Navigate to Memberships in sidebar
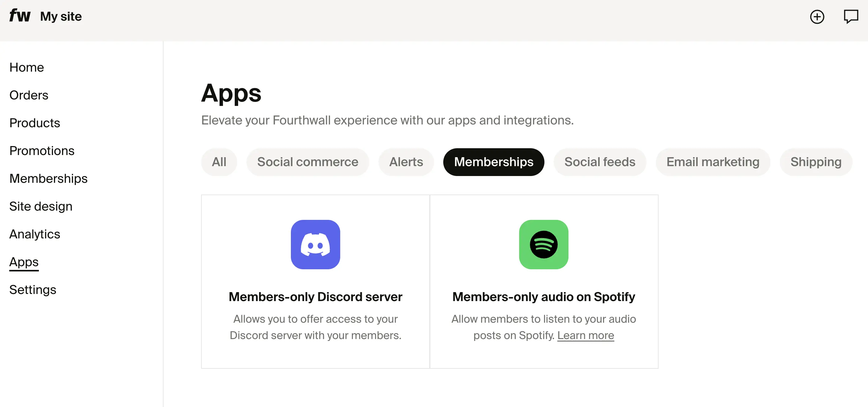 click(x=48, y=178)
